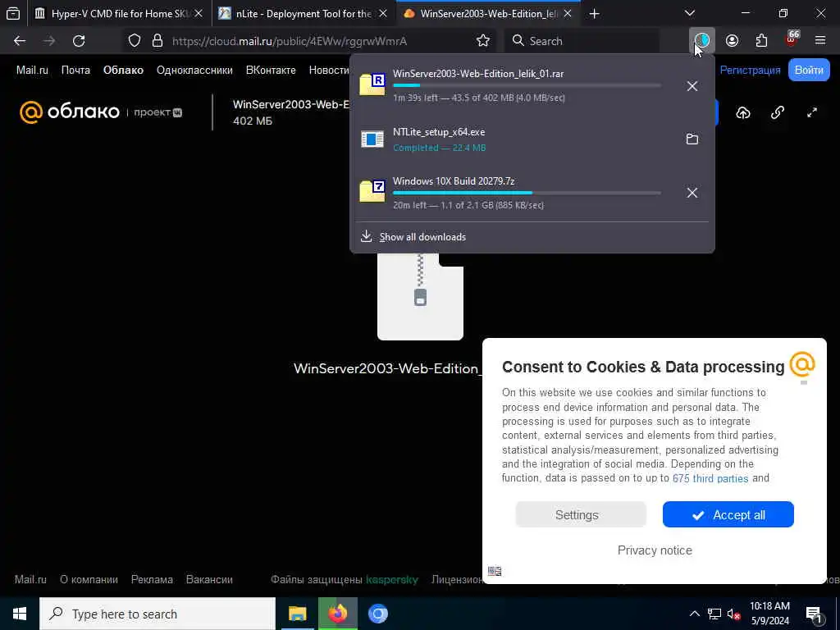
Task: Click the Реклама footer link
Action: point(152,580)
